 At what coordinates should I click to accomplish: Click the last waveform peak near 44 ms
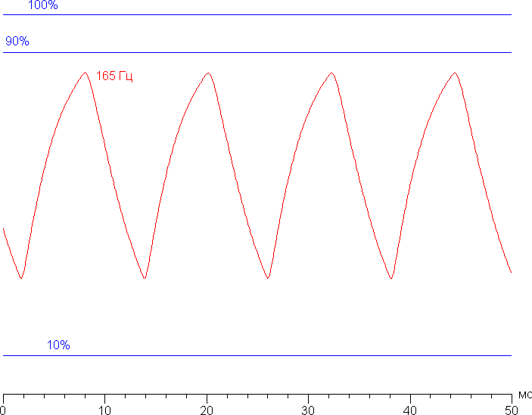point(454,73)
